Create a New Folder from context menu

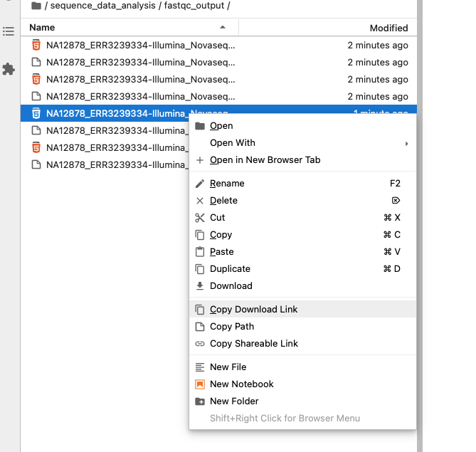[234, 401]
